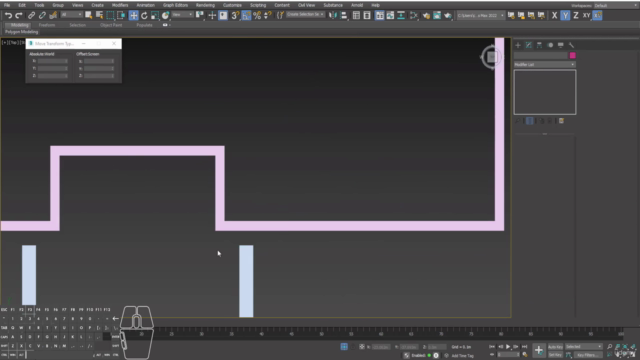Click the Set Key button
Screen dimensions: 640x360
pos(555,355)
